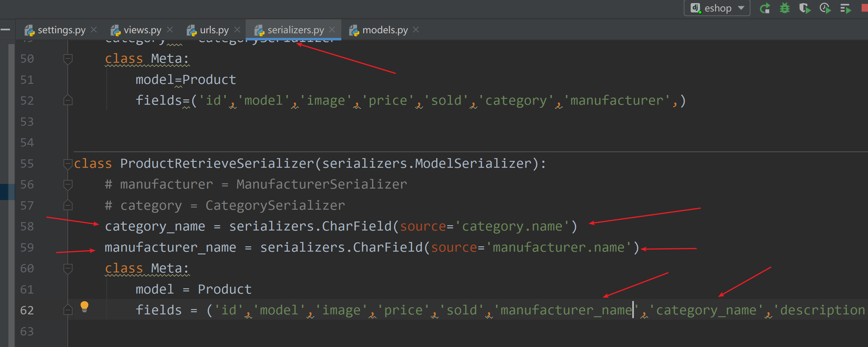Click 'serializers.ModelSerializer' on line 55
This screenshot has height=347, width=868.
[427, 163]
